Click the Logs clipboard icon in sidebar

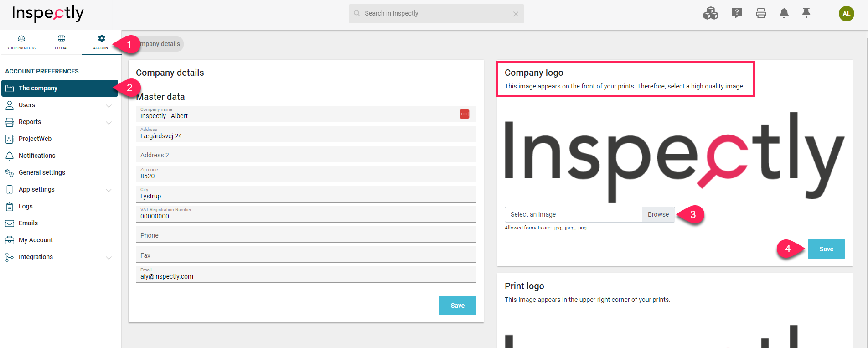[10, 206]
